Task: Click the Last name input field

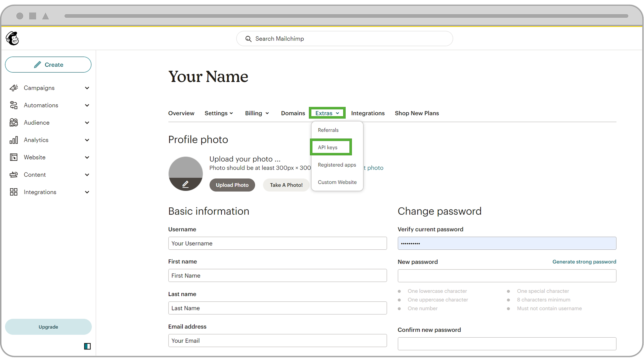Action: click(277, 308)
